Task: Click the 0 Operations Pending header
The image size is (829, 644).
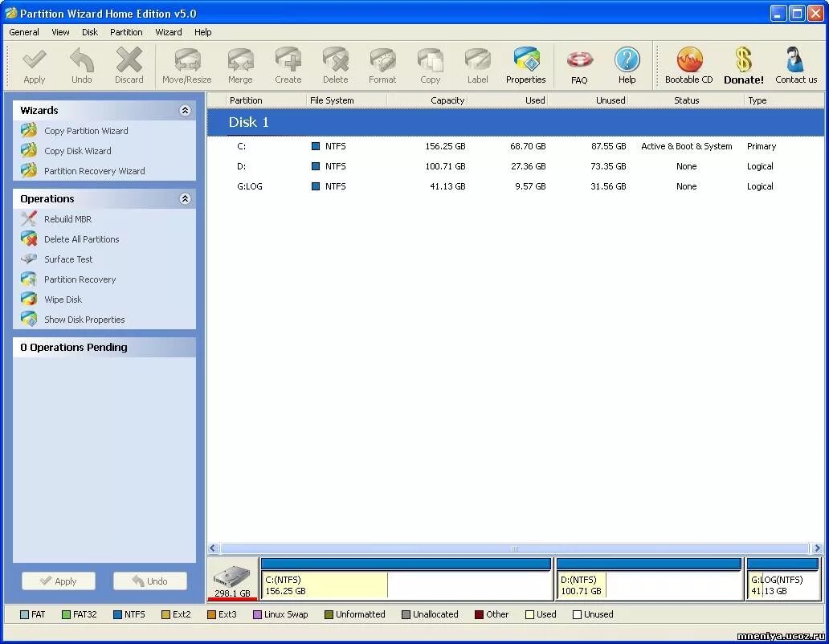Action: pyautogui.click(x=104, y=347)
